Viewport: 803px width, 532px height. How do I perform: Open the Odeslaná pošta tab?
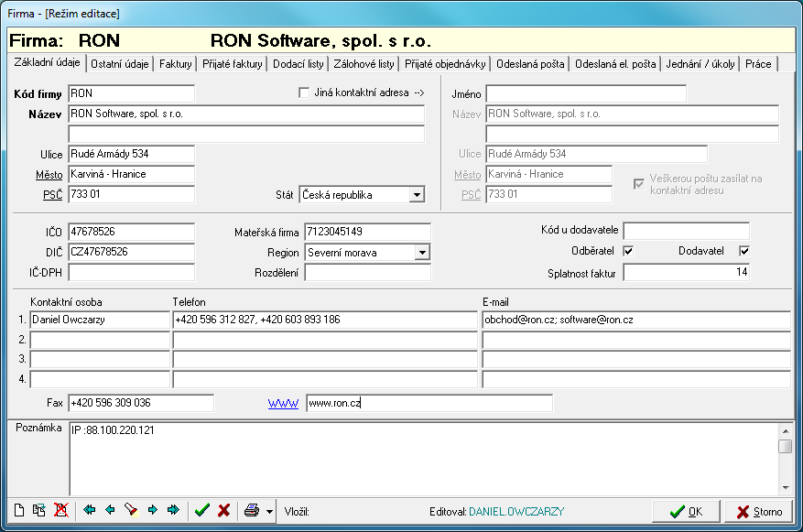click(530, 64)
